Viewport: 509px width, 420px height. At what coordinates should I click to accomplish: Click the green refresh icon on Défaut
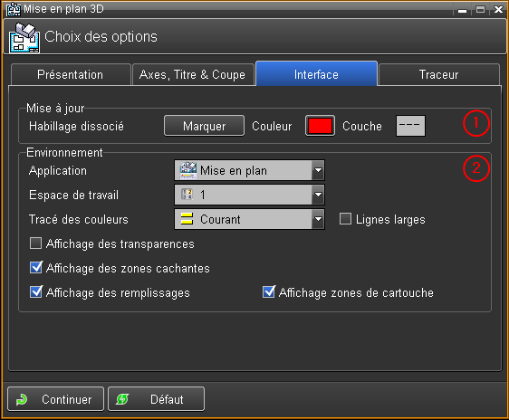click(122, 399)
